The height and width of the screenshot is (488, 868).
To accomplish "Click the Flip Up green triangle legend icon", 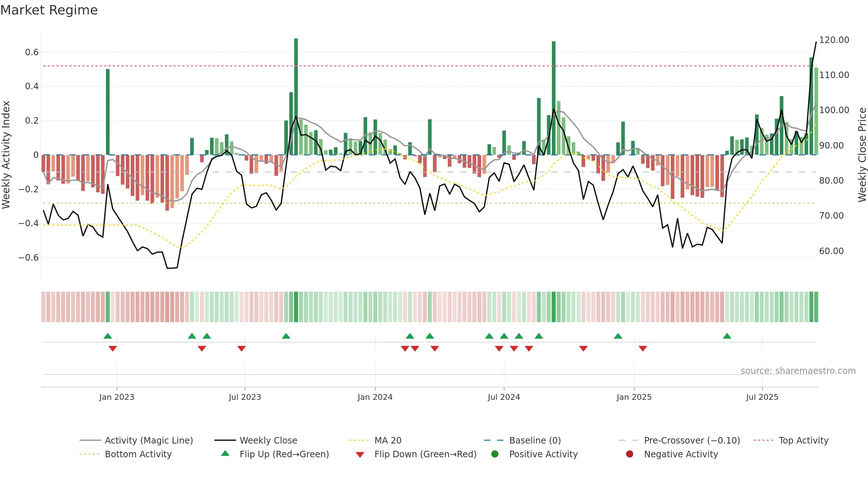I will (x=225, y=453).
